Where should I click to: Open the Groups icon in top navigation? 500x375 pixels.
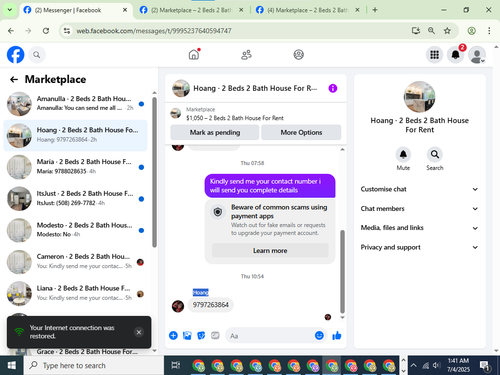coord(298,55)
